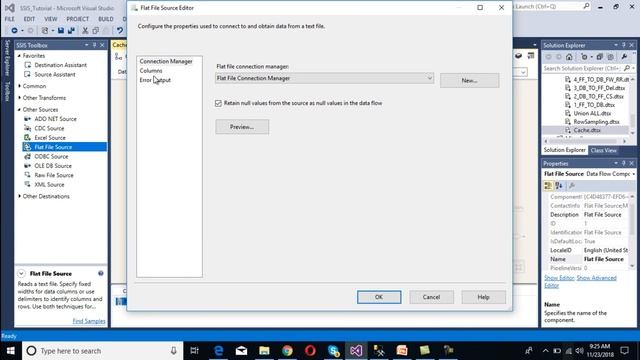This screenshot has height=360, width=640.
Task: Expand Common group in SSIS Toolbox
Action: coord(19,86)
